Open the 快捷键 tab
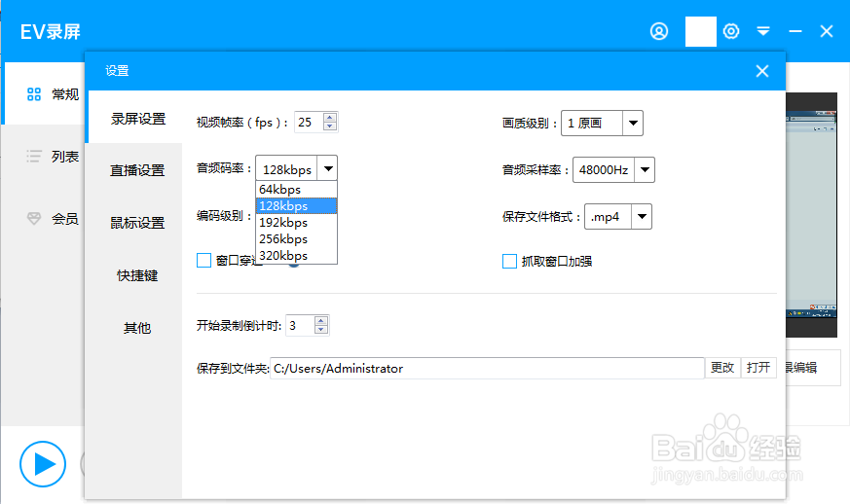The width and height of the screenshot is (850, 504). pos(137,275)
